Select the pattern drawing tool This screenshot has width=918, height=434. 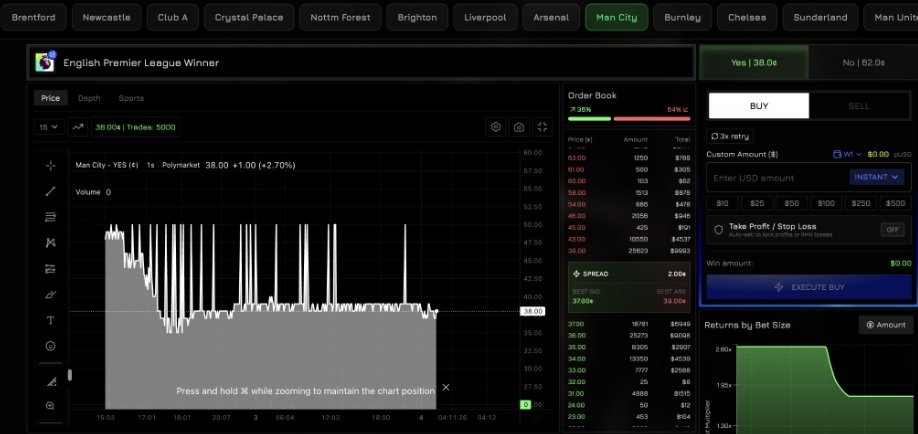point(50,242)
